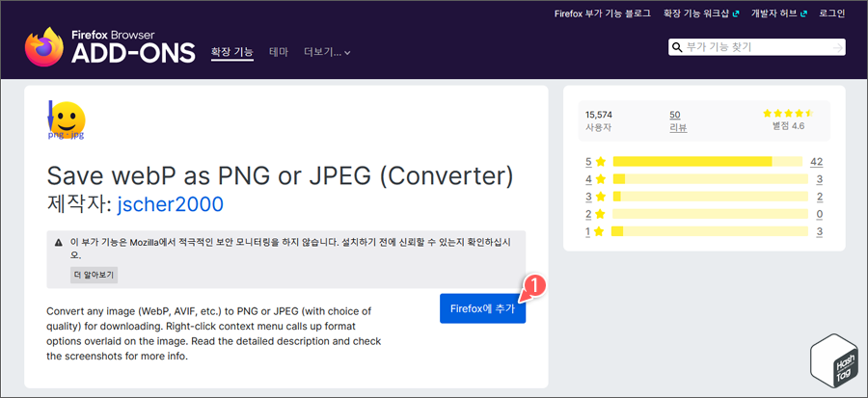Click the 1-star rating bar
Image resolution: width=868 pixels, height=398 pixels.
(x=709, y=231)
